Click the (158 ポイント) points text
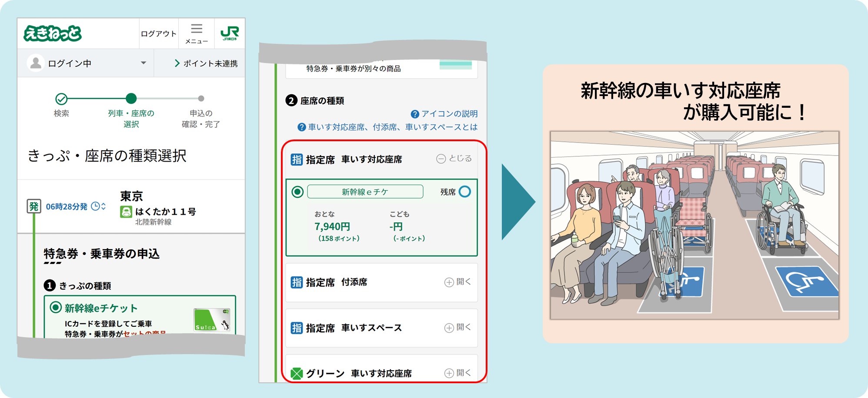 pyautogui.click(x=339, y=239)
